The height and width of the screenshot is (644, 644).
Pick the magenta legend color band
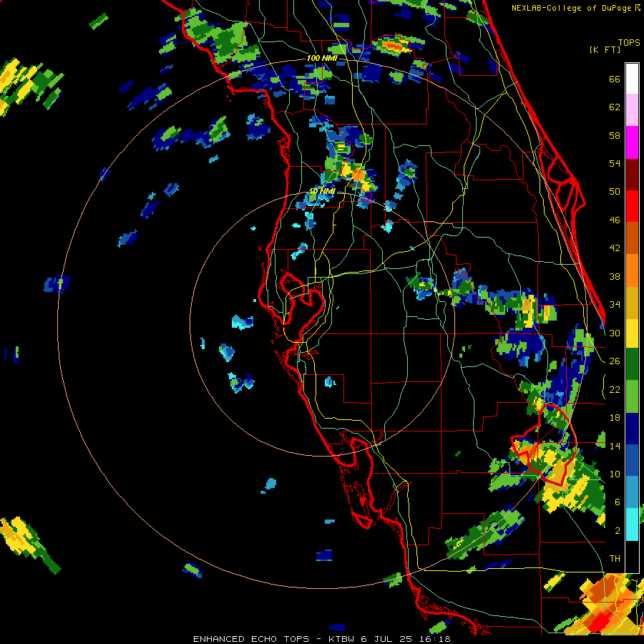632,142
